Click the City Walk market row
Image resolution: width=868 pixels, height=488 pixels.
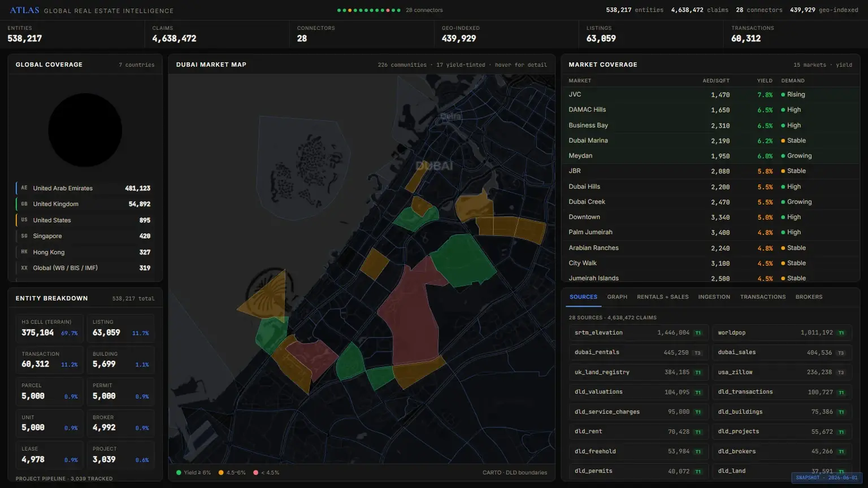coord(710,263)
